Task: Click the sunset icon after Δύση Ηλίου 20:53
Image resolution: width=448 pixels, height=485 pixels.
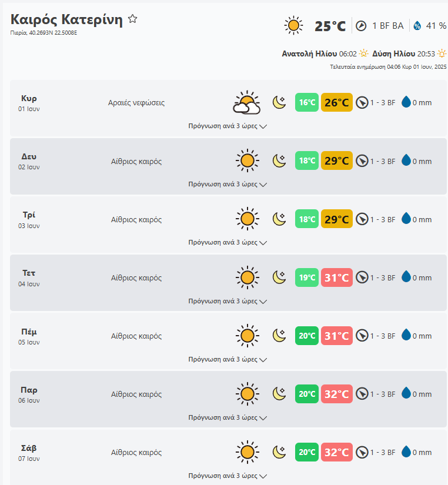Action: click(x=442, y=53)
